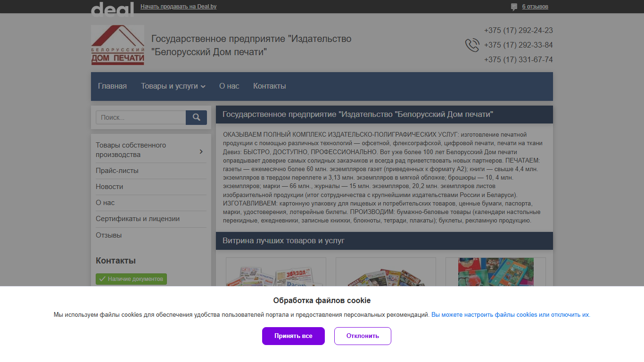644x362 pixels.
Task: Click the phone handset icon
Action: click(x=472, y=45)
